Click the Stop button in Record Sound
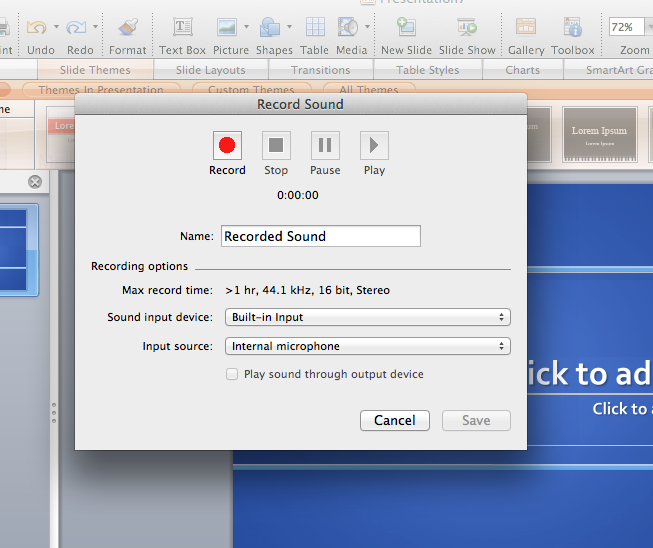The image size is (653, 548). pyautogui.click(x=276, y=145)
